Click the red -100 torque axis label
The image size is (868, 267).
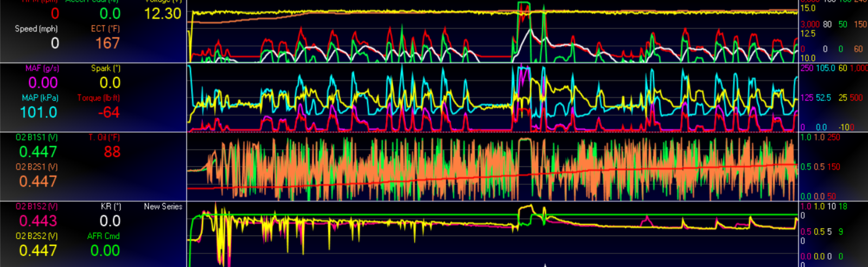tap(846, 127)
